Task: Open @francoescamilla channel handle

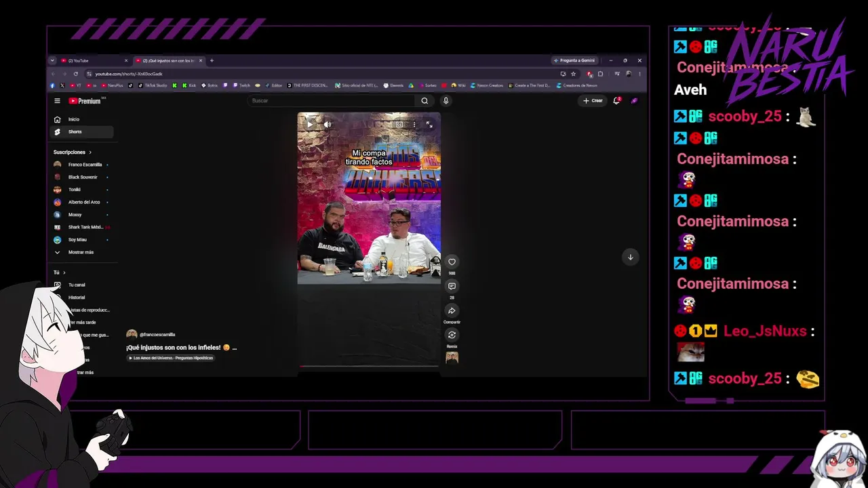Action: (157, 334)
